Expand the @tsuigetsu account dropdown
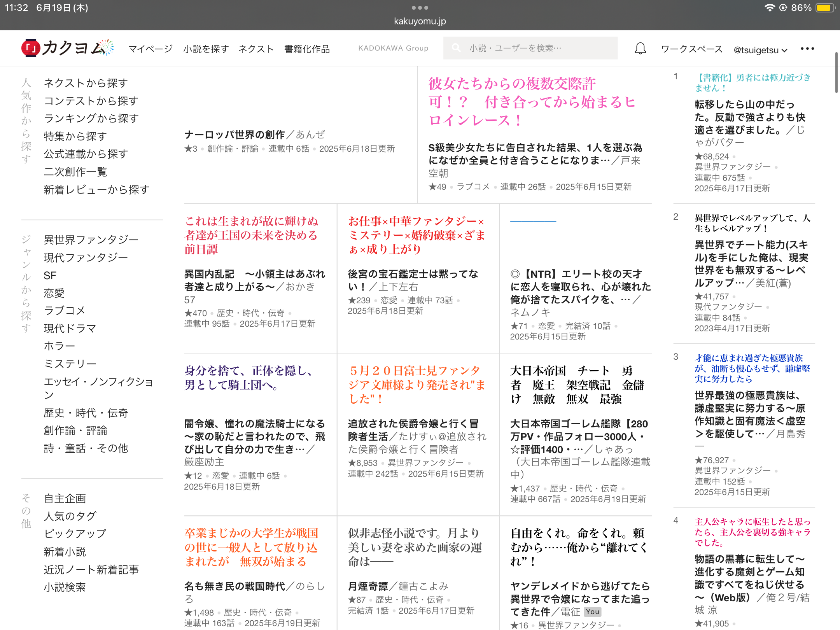This screenshot has width=840, height=630. [760, 50]
